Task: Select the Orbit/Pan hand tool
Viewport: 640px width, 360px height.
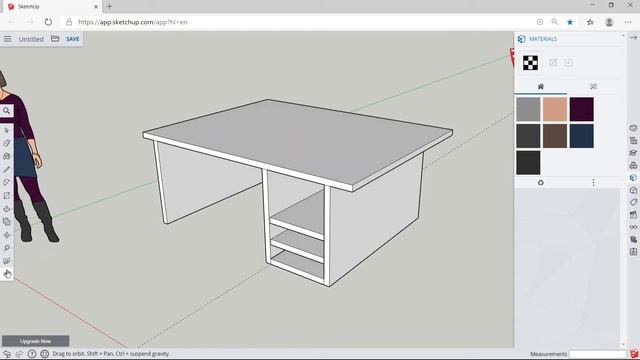Action: click(7, 274)
